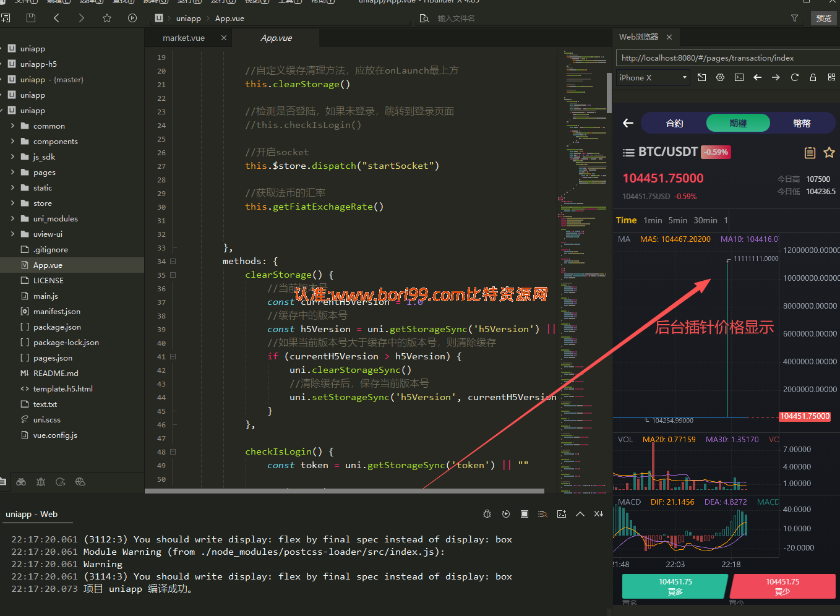The height and width of the screenshot is (616, 840).
Task: Open the iPhone X device dropdown
Action: pos(653,78)
